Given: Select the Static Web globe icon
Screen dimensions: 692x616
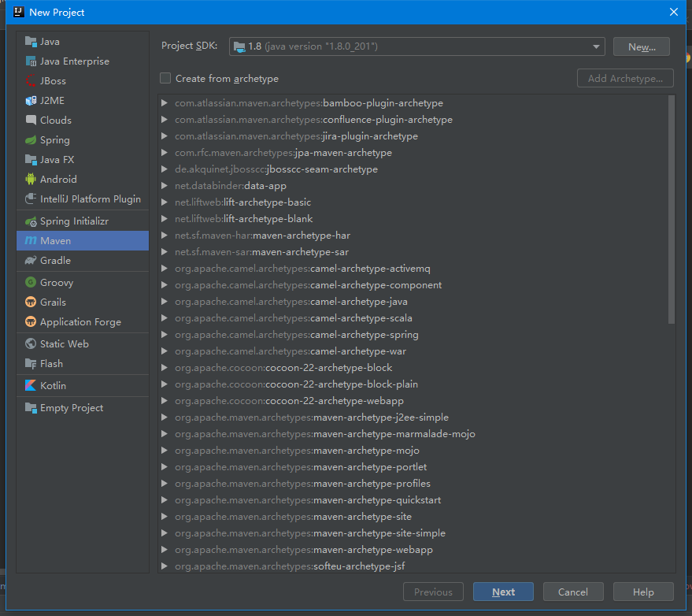Looking at the screenshot, I should 31,343.
